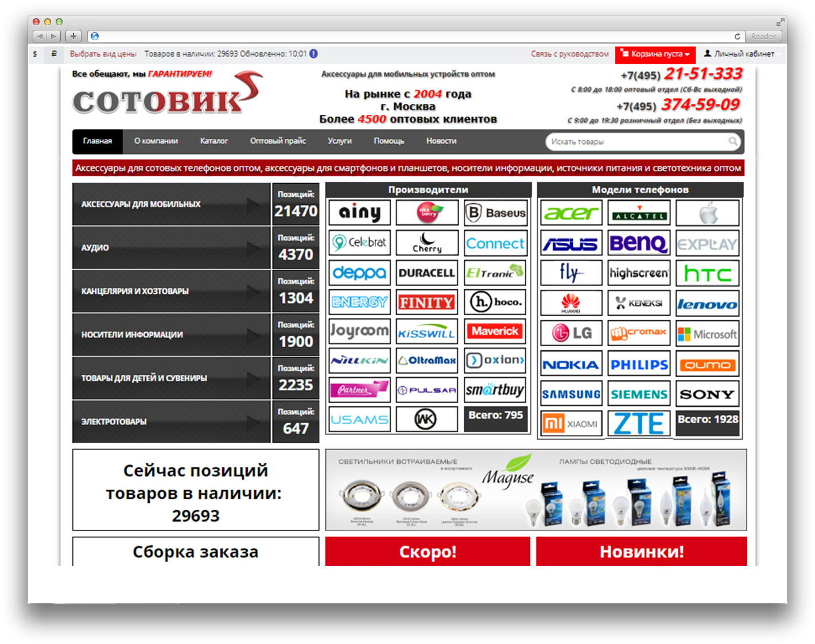Click the Magnuse lamps promotional banner
Image resolution: width=815 pixels, height=644 pixels.
pos(536,490)
